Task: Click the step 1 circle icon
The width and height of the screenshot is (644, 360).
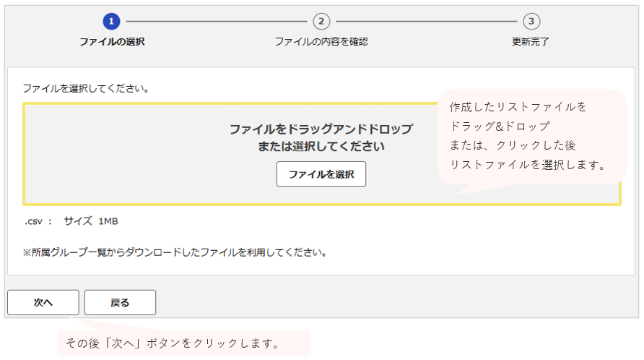Action: [x=111, y=22]
